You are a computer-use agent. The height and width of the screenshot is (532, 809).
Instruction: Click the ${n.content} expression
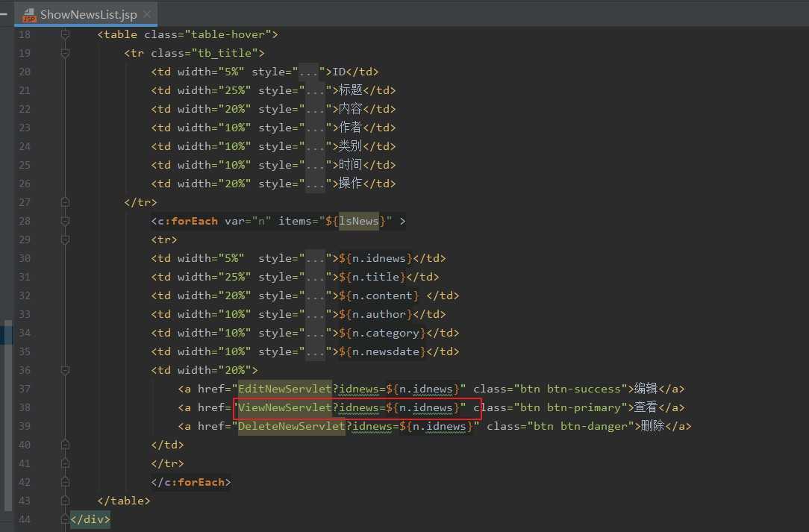click(x=379, y=295)
